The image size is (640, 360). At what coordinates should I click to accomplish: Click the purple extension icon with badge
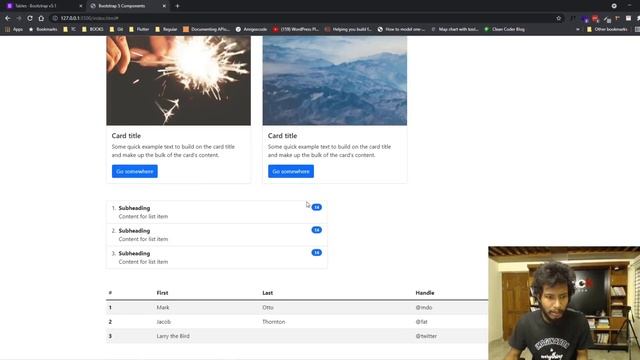[x=585, y=19]
